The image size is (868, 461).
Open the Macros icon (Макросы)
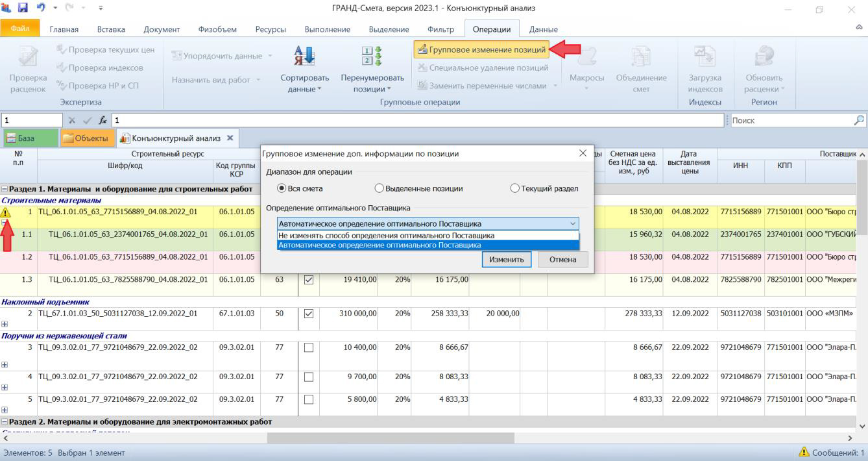[586, 56]
